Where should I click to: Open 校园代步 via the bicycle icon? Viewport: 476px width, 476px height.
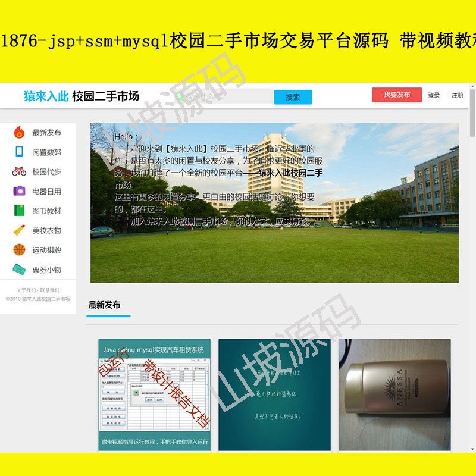click(20, 171)
